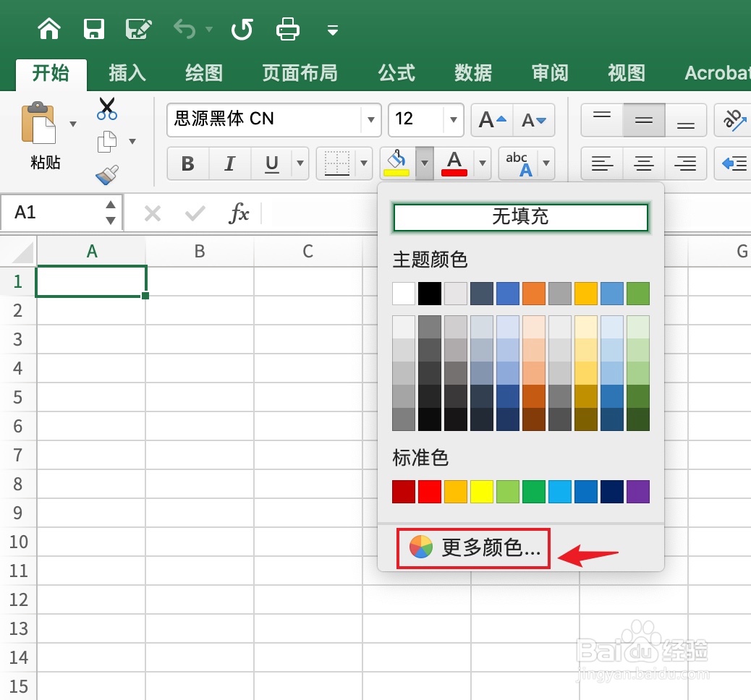This screenshot has height=700, width=751.
Task: Click the insert function fx icon
Action: [x=239, y=213]
